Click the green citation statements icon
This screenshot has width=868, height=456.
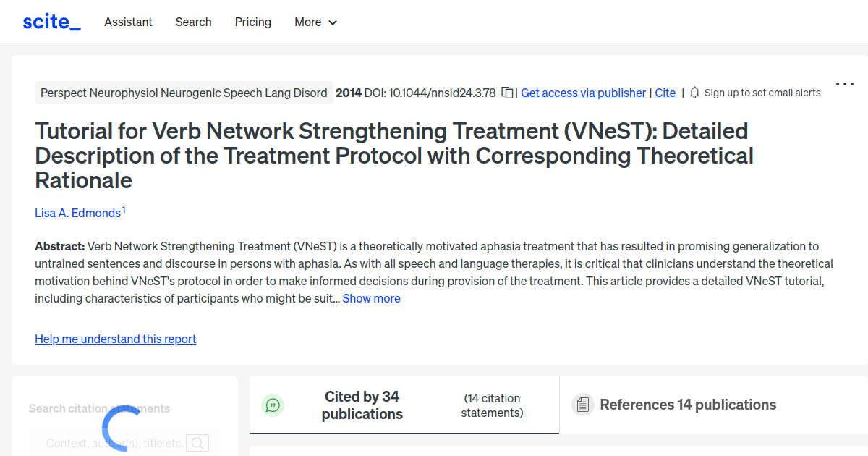point(273,405)
